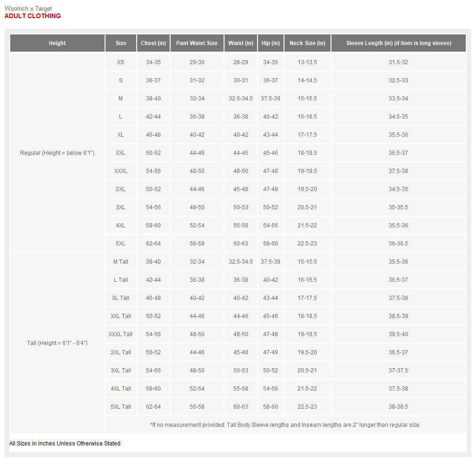Image resolution: width=476 pixels, height=464 pixels.
Task: Select the M Tall size cell
Action: click(x=121, y=262)
